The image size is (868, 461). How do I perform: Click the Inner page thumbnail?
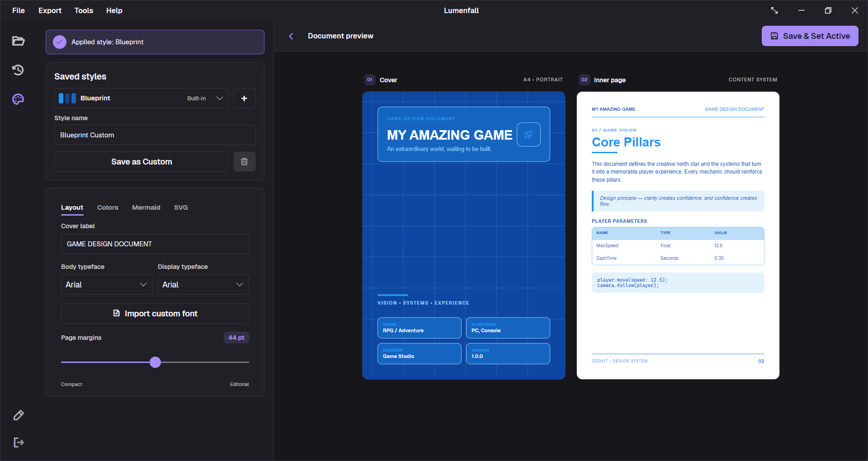point(678,235)
